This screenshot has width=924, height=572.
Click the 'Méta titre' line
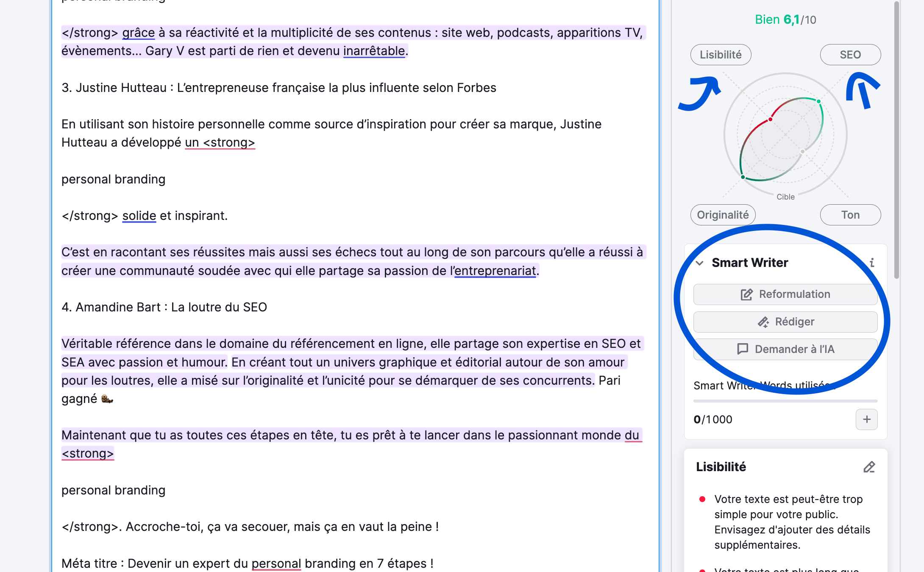[x=248, y=564]
